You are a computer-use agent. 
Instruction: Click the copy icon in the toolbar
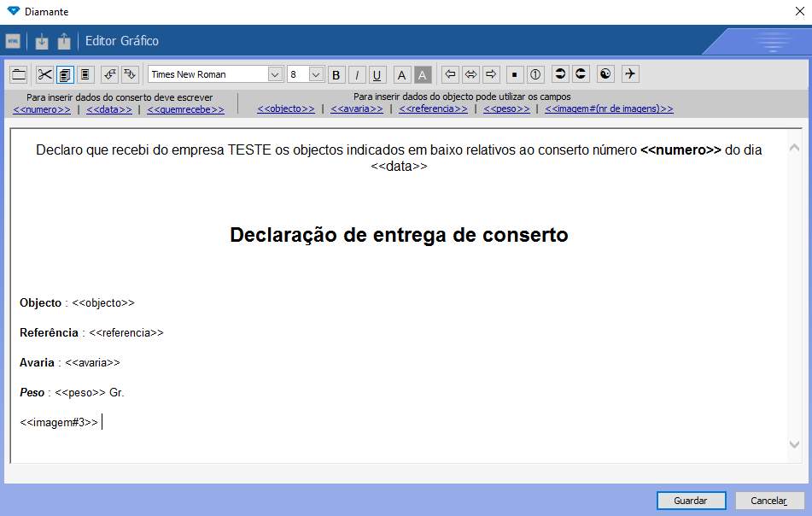click(x=65, y=74)
